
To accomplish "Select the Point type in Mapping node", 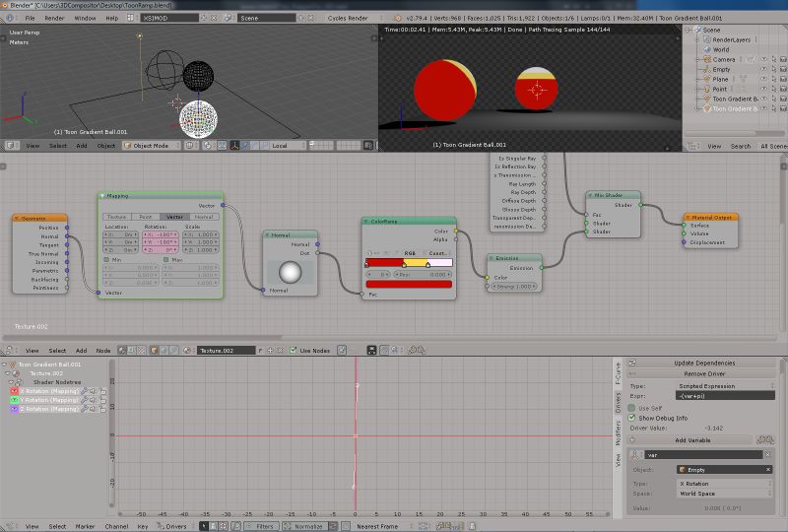I will [146, 217].
